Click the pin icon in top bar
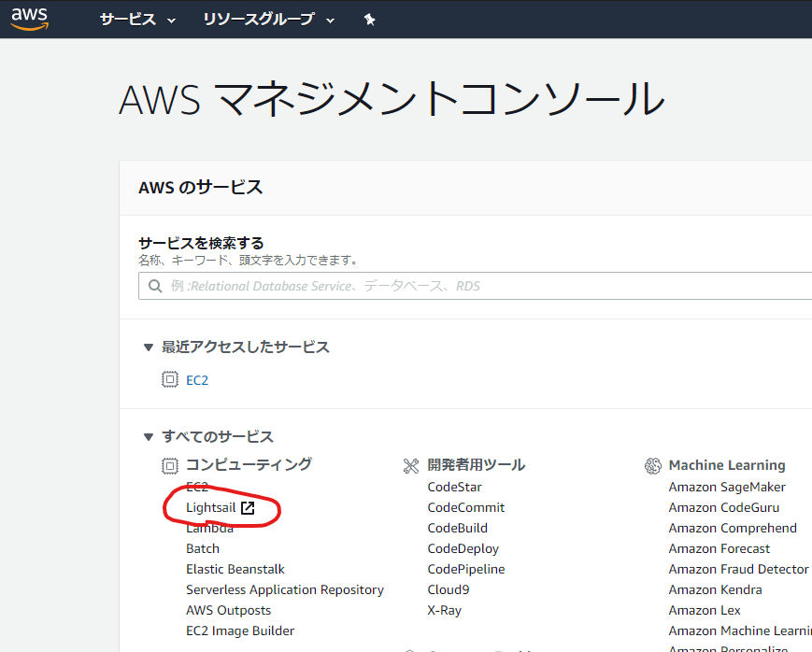812x652 pixels. (369, 20)
